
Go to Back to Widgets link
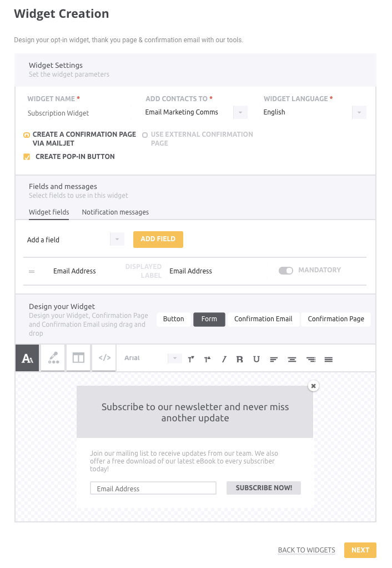click(x=306, y=550)
